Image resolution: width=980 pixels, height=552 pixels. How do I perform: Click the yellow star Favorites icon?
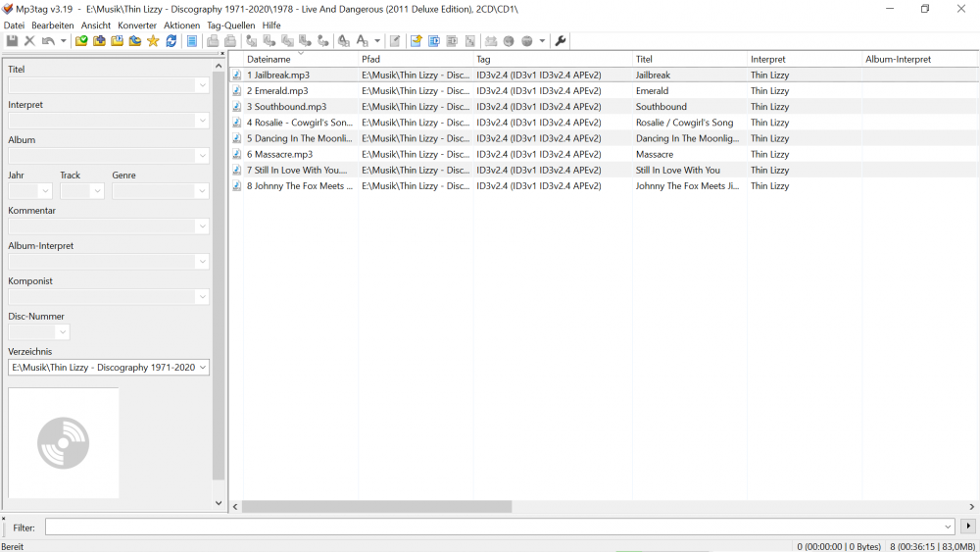click(153, 41)
